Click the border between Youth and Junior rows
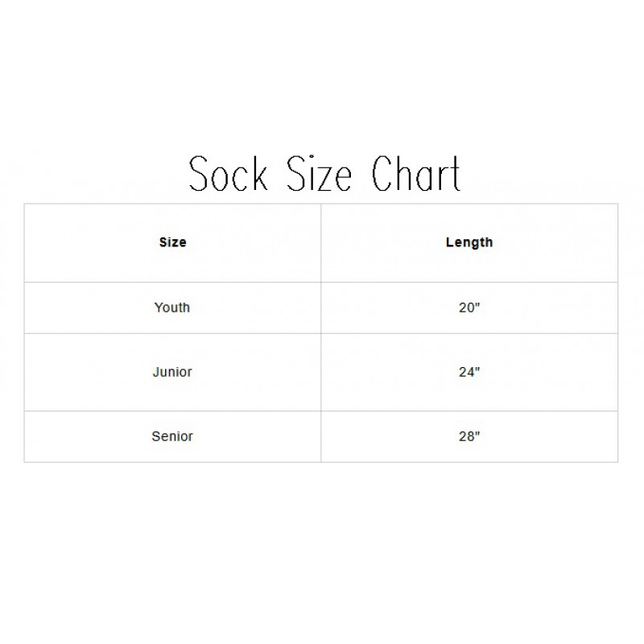This screenshot has width=644, height=644. coord(320,333)
